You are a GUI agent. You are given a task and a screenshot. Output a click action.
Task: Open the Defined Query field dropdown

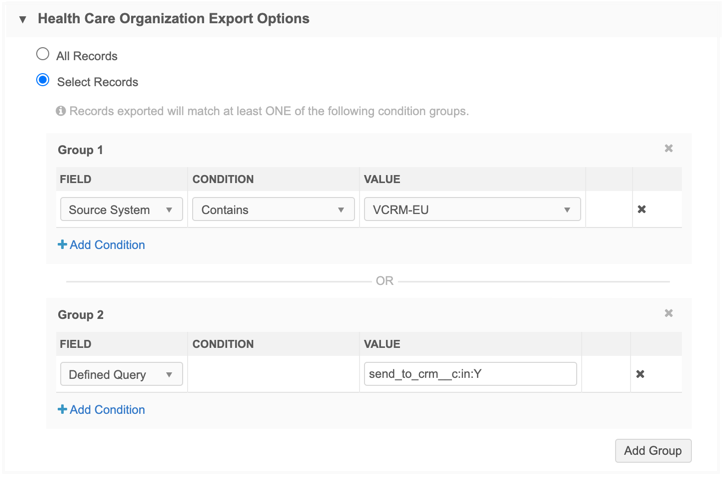tap(121, 374)
